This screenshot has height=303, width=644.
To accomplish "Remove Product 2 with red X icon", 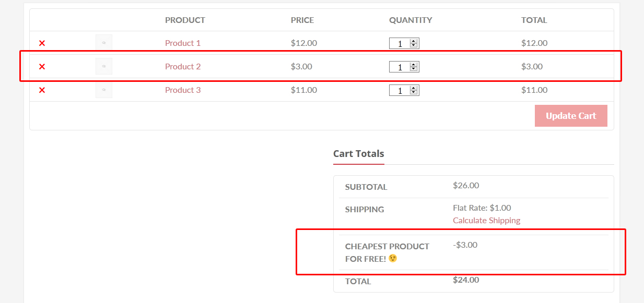I will [42, 67].
